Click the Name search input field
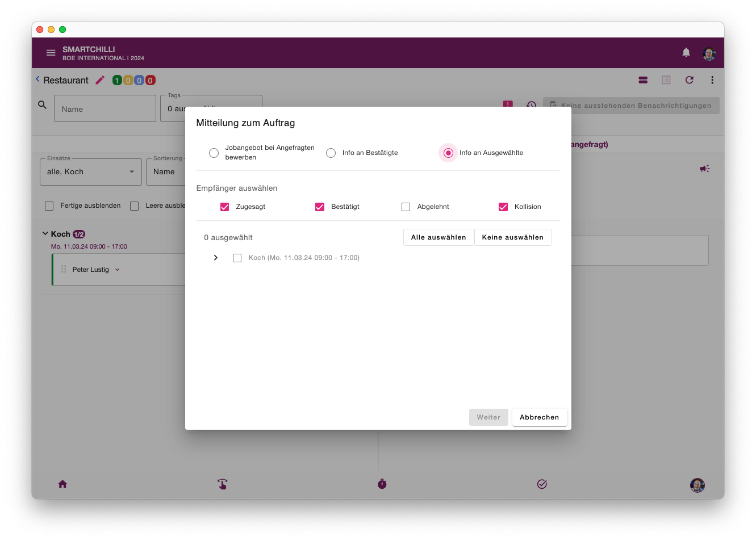The width and height of the screenshot is (756, 541). (x=105, y=108)
